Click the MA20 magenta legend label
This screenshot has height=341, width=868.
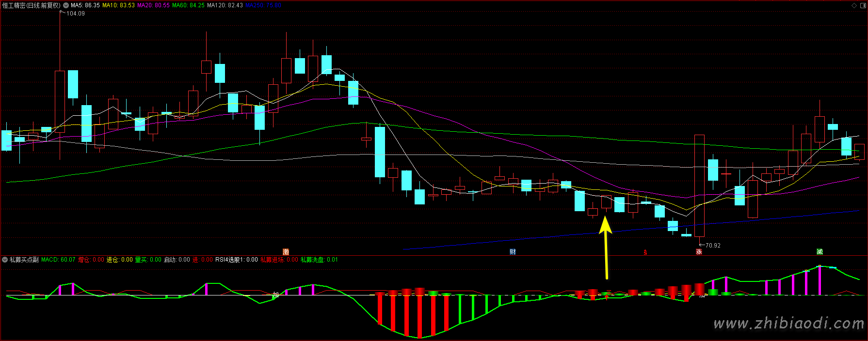click(x=153, y=5)
